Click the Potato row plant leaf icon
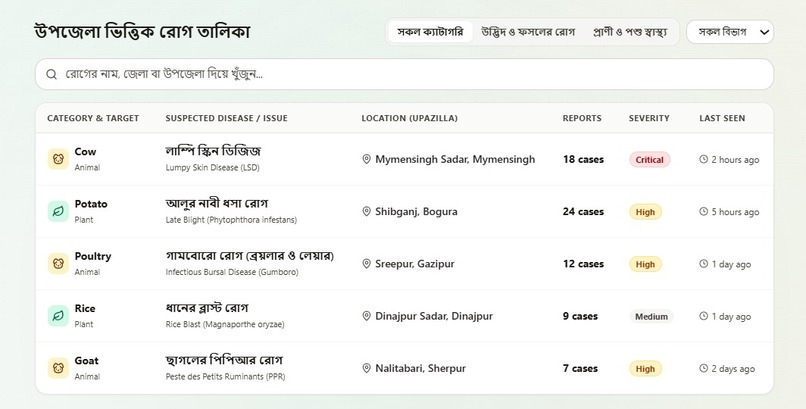 (x=58, y=212)
